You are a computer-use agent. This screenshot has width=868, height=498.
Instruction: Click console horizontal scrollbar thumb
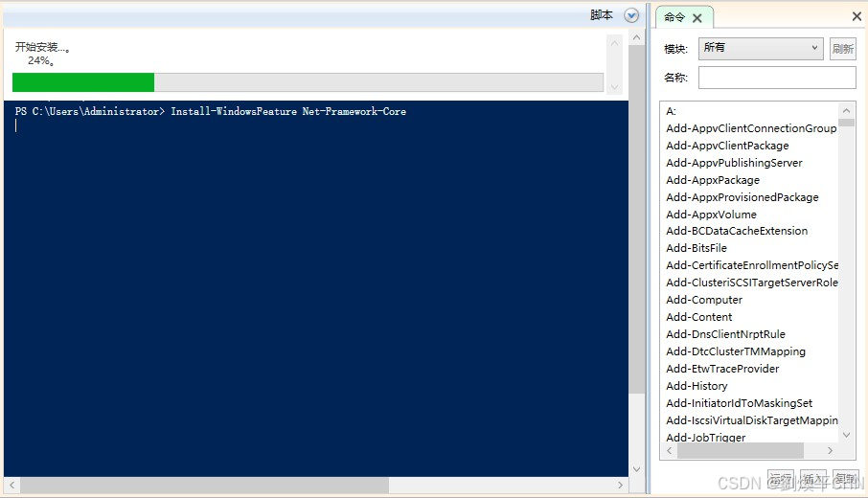(204, 485)
